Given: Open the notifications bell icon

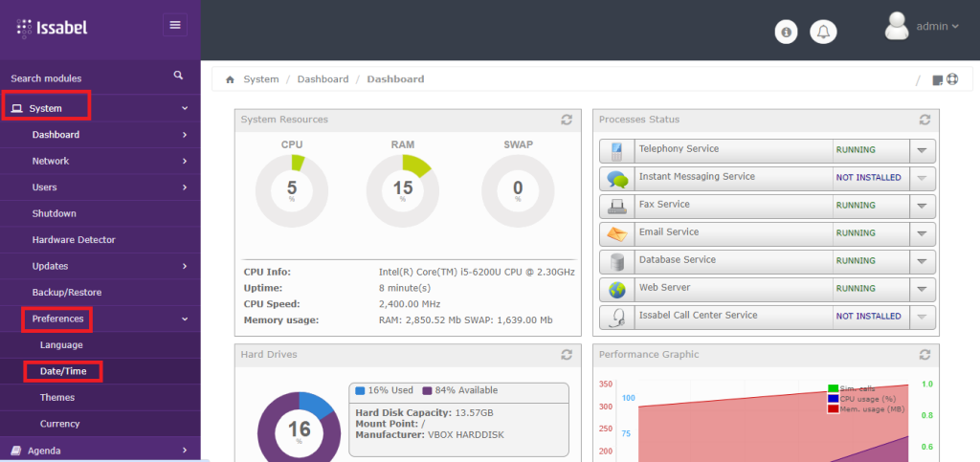Looking at the screenshot, I should 822,33.
